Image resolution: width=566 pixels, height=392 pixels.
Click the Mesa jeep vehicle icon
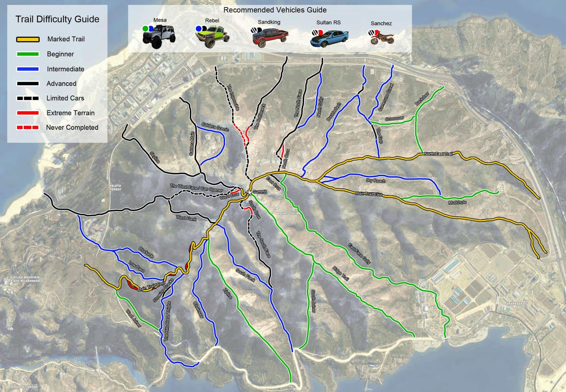point(159,37)
